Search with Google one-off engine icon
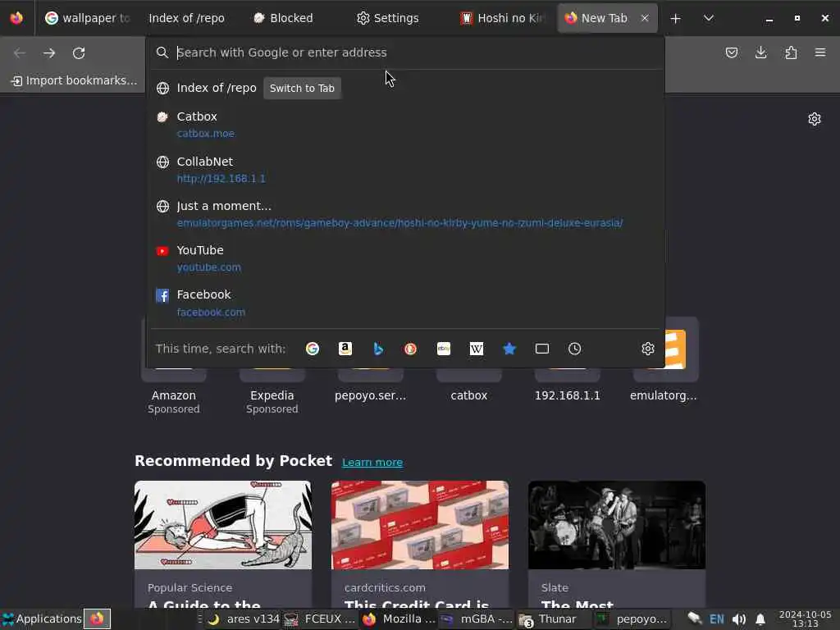Image resolution: width=840 pixels, height=630 pixels. point(313,349)
